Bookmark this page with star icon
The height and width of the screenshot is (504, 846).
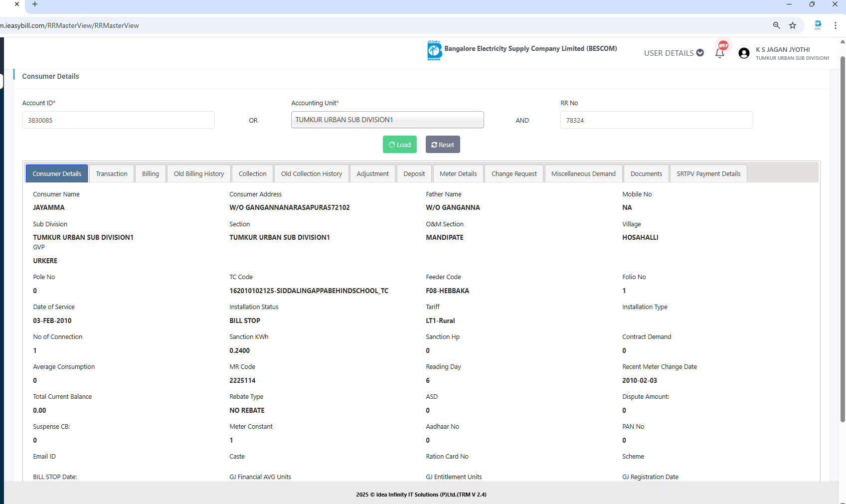point(793,25)
